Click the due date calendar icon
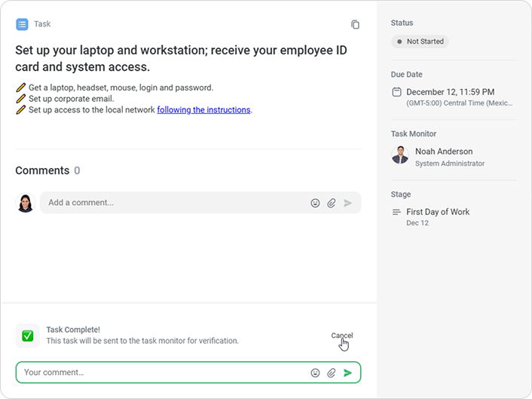Screen dimensions: 532x399 pyautogui.click(x=397, y=92)
